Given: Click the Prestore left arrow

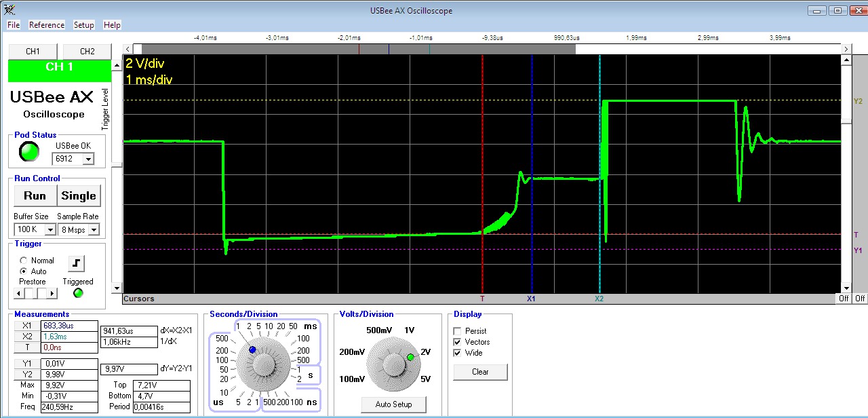Looking at the screenshot, I should point(20,293).
